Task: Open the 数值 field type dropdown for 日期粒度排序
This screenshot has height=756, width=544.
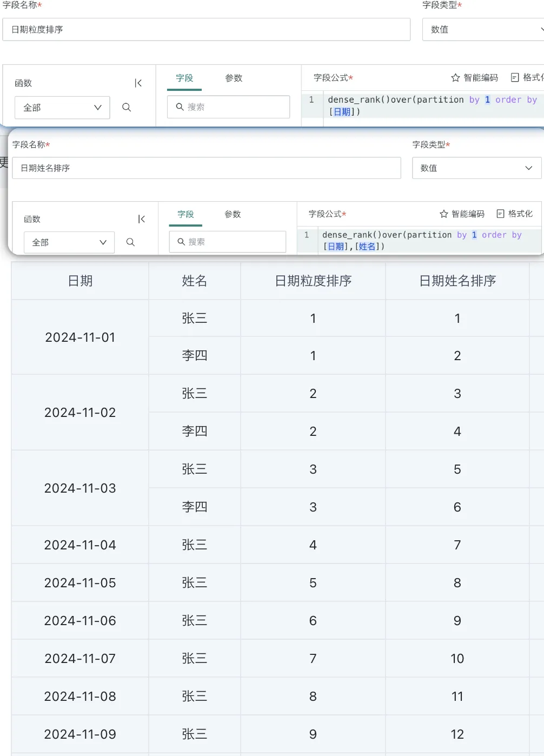Action: pyautogui.click(x=483, y=30)
